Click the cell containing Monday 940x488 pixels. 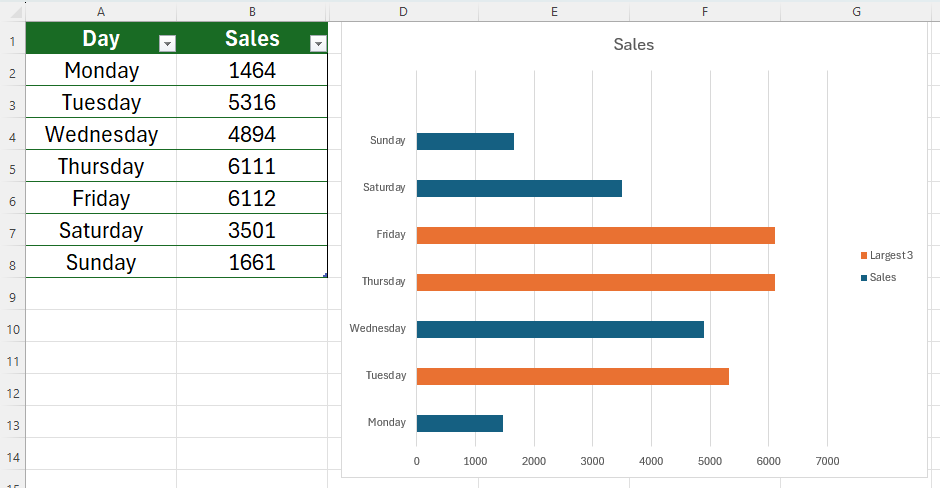click(101, 70)
